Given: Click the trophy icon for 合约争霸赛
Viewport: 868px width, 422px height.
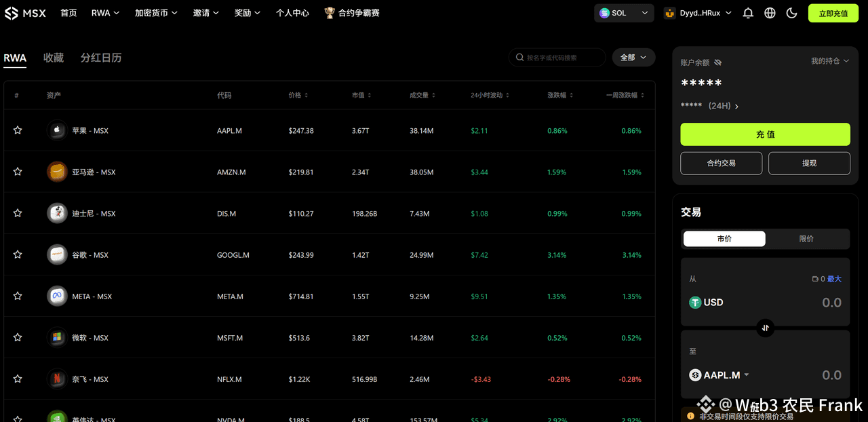Looking at the screenshot, I should (330, 13).
